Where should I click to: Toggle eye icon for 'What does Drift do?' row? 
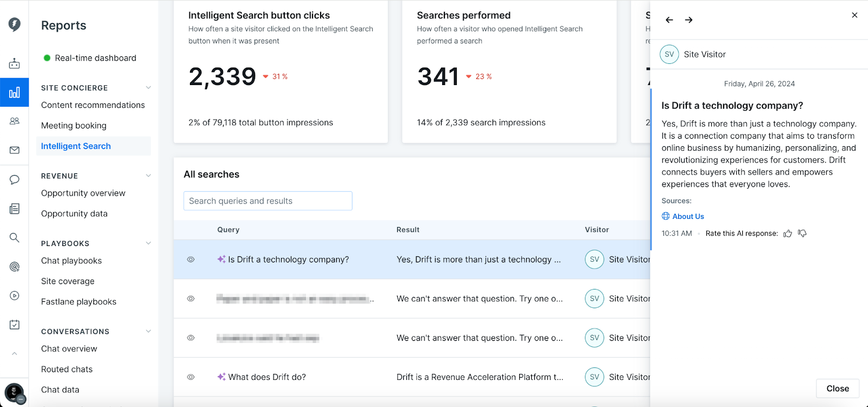pyautogui.click(x=191, y=377)
